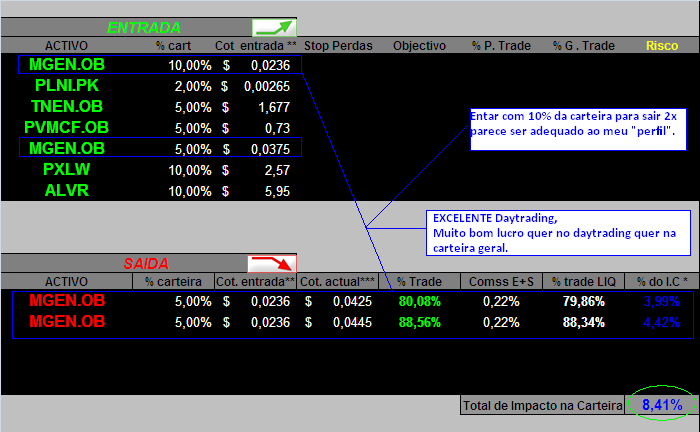Click the red down-arrow SAIDA icon
This screenshot has height=432, width=700.
point(272,263)
